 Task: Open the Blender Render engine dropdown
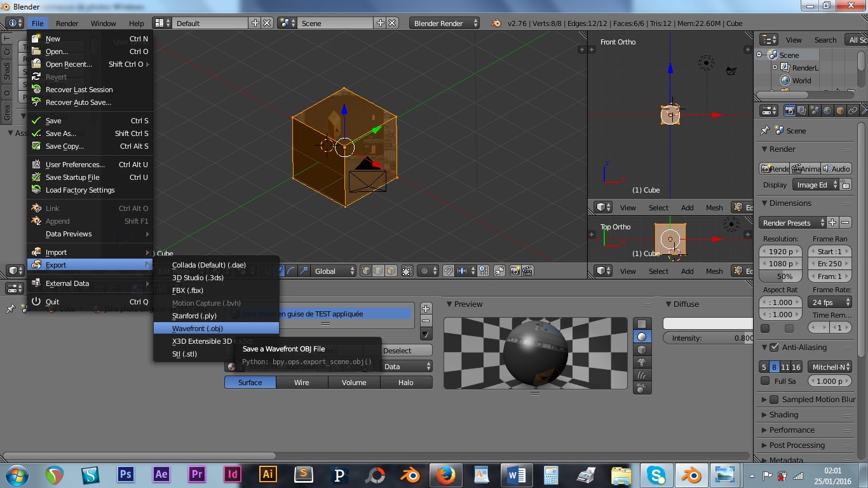pyautogui.click(x=445, y=23)
